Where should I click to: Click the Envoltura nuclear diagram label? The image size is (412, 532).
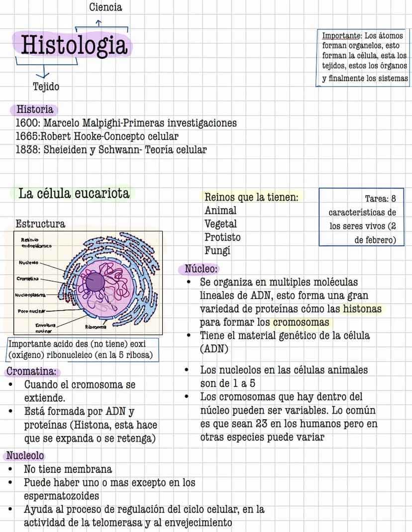pos(45,328)
